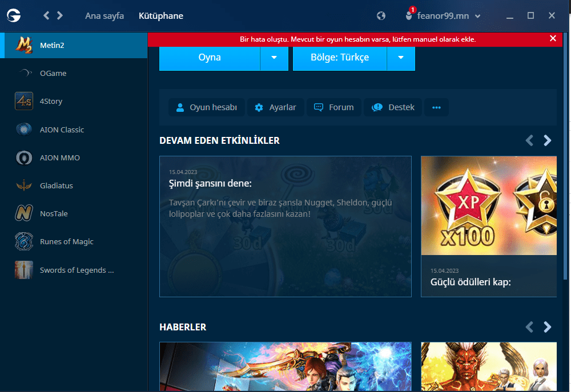The height and width of the screenshot is (392, 571).
Task: Click the vertical scrollbar on the right
Action: 565,156
